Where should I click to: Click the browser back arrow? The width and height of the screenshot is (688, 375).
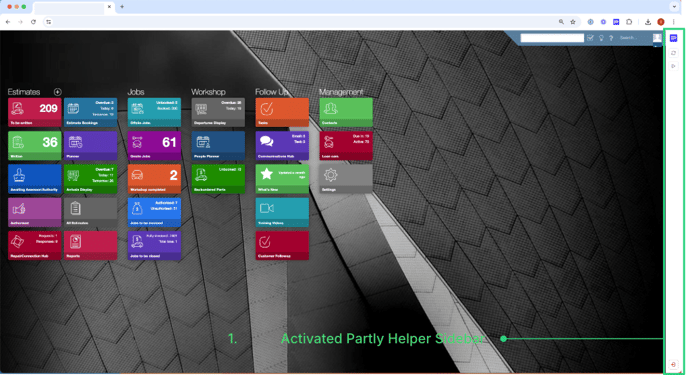coord(8,22)
